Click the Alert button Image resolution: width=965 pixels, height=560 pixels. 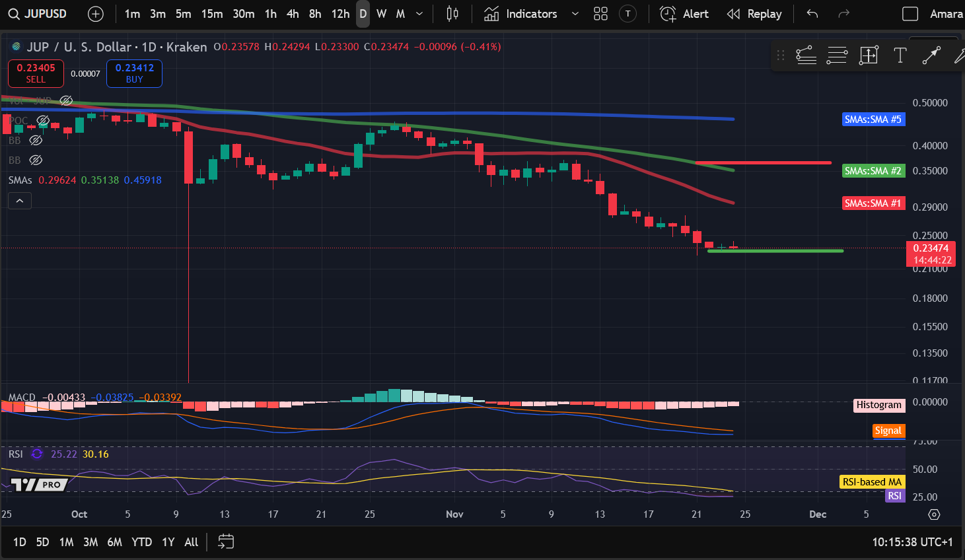(684, 14)
